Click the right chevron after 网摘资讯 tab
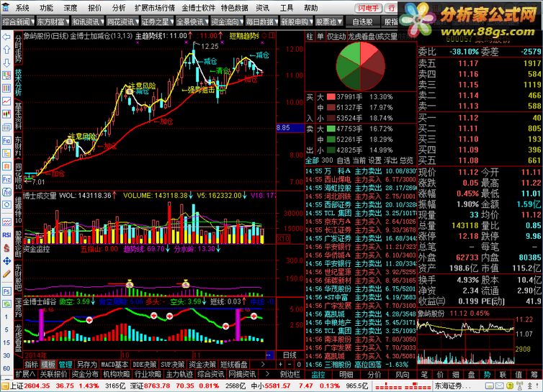543x392 pixels. pos(267,374)
